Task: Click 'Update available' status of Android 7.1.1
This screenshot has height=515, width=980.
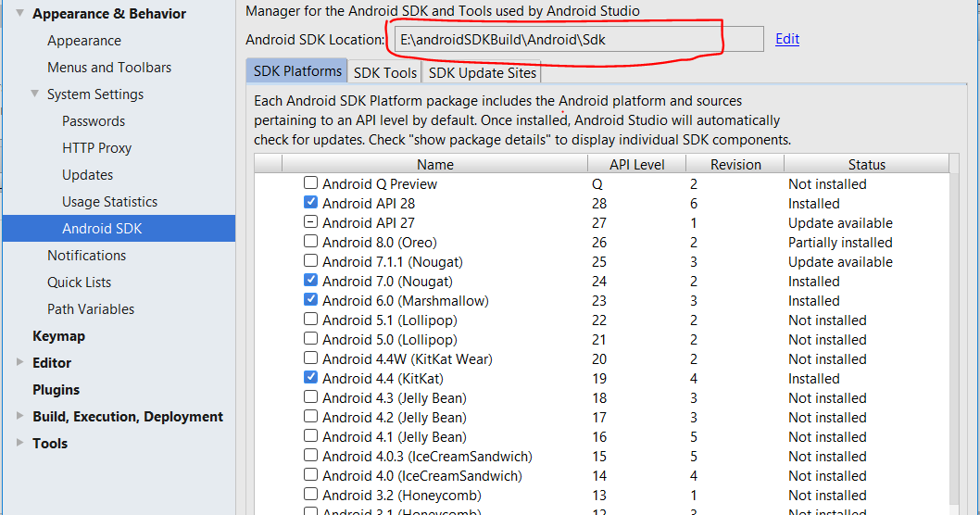Action: click(840, 262)
